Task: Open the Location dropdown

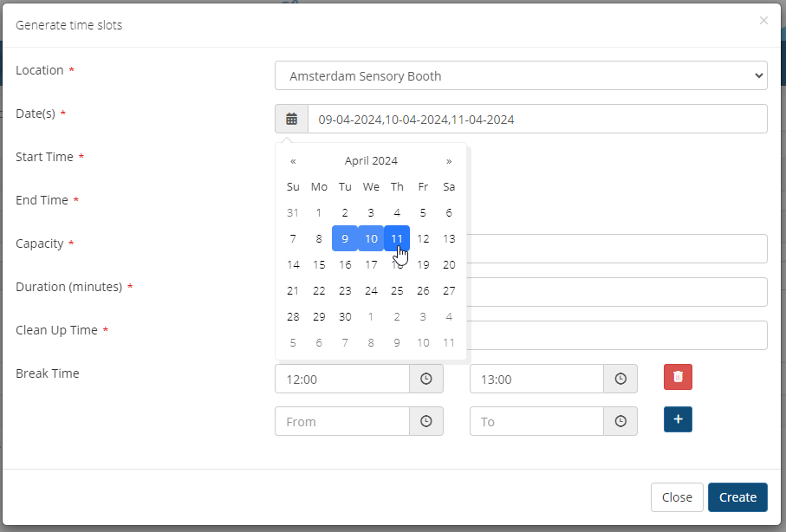Action: (x=521, y=75)
